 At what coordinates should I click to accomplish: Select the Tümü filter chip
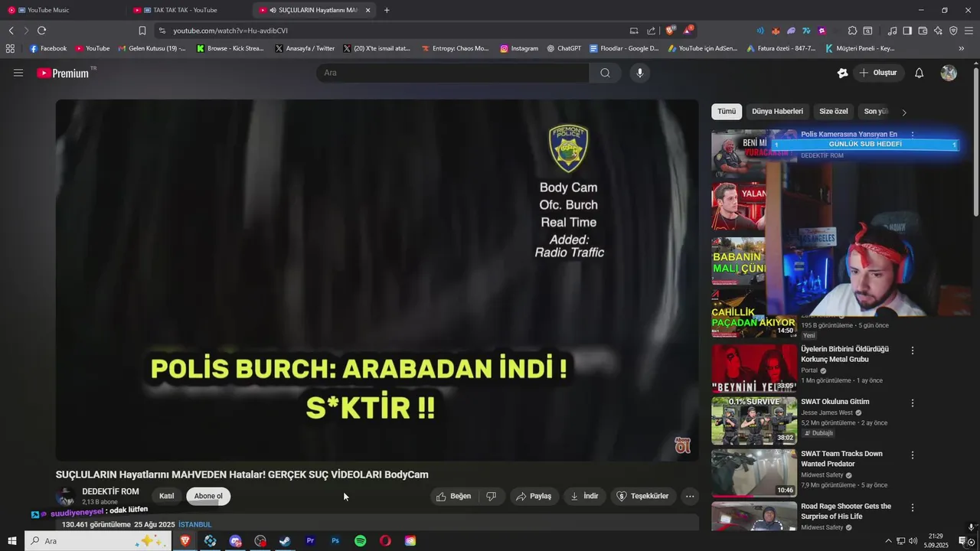coord(727,112)
